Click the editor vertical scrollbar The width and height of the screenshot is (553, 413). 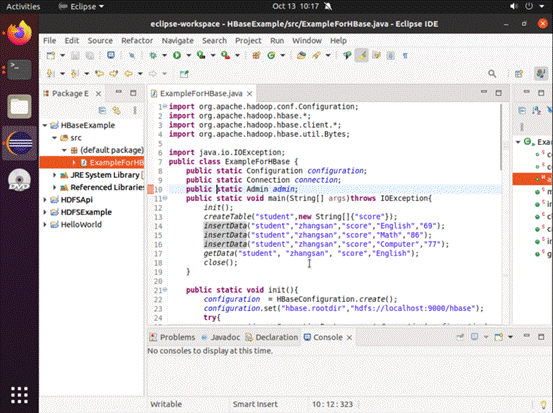click(501, 138)
